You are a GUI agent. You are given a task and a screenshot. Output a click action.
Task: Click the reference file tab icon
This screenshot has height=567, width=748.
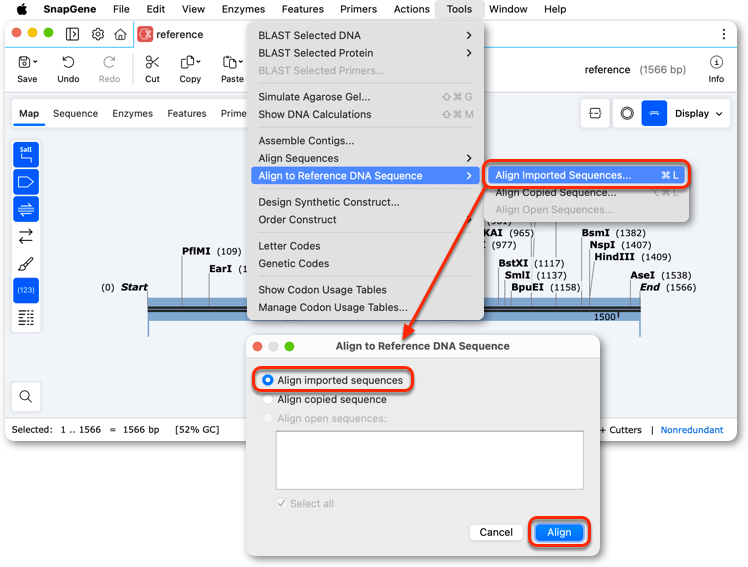(145, 34)
